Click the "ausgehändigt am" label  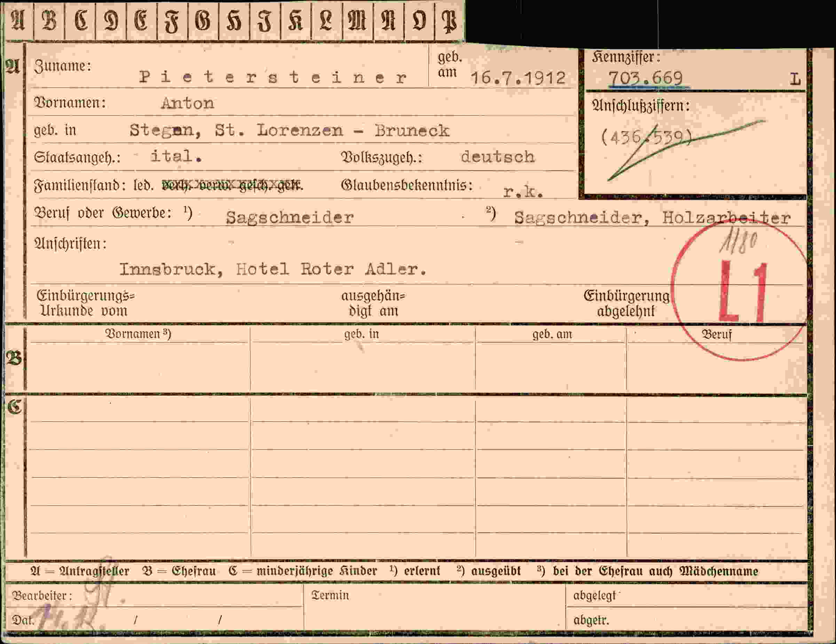pos(373,303)
